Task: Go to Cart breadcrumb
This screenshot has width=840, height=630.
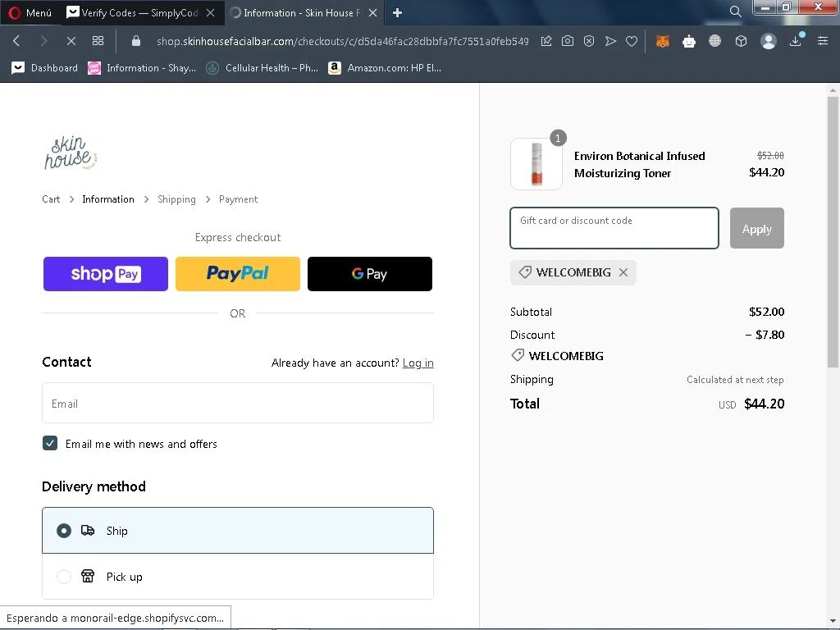Action: [x=51, y=199]
